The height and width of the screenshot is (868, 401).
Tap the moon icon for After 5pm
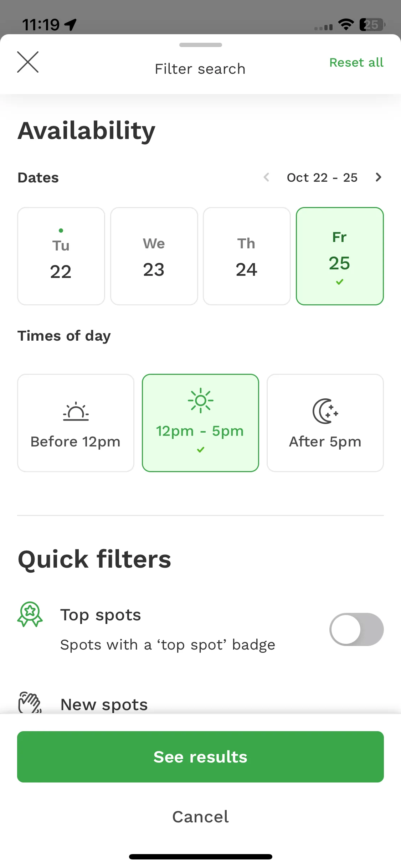(325, 411)
